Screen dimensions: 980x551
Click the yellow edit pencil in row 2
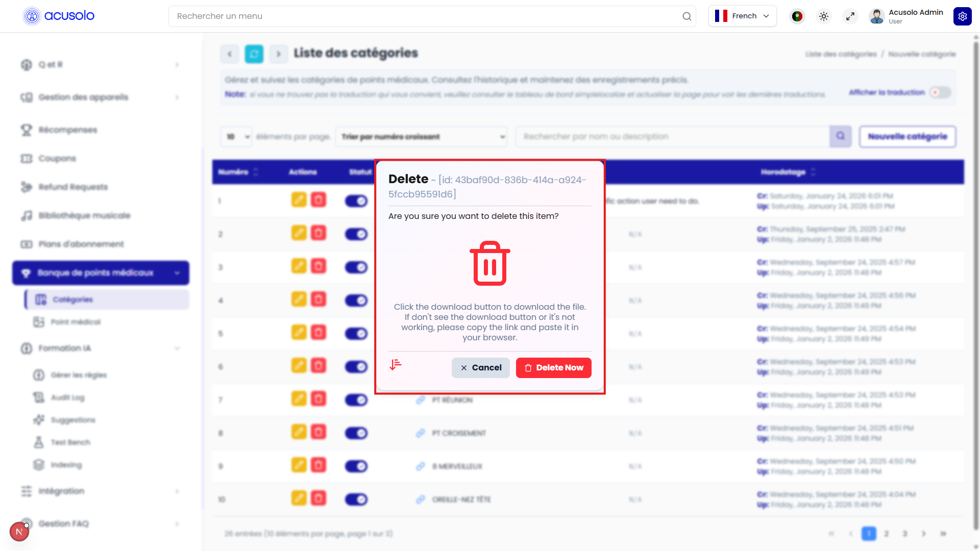click(x=299, y=233)
